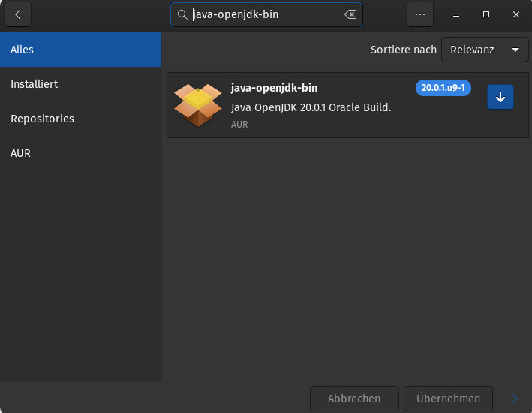Clear the search text with the backspace icon

click(x=350, y=14)
